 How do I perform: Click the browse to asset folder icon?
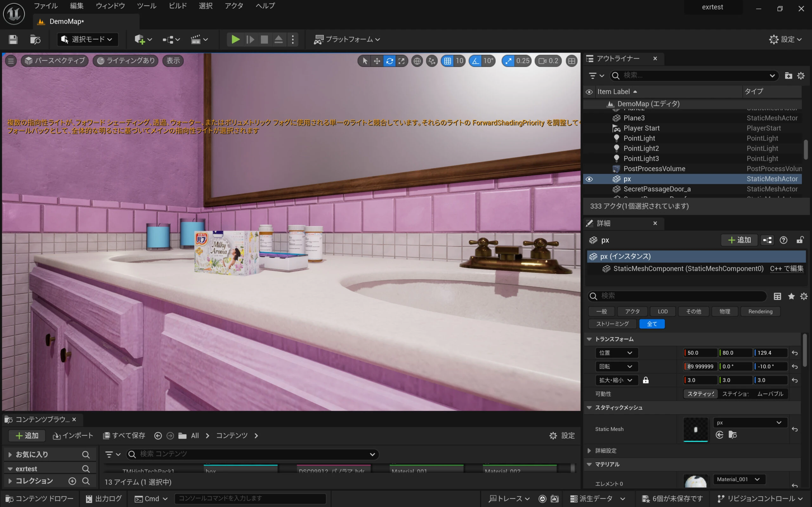[x=733, y=435]
